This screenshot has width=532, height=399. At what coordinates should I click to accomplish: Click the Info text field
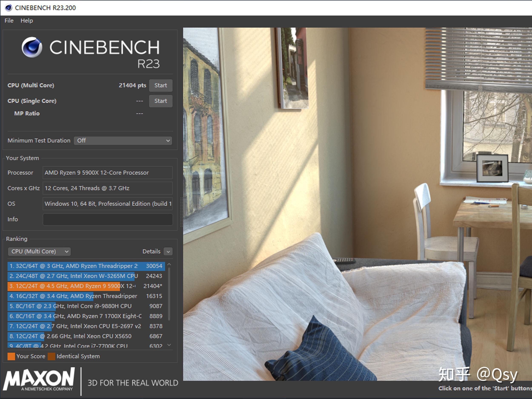[107, 219]
